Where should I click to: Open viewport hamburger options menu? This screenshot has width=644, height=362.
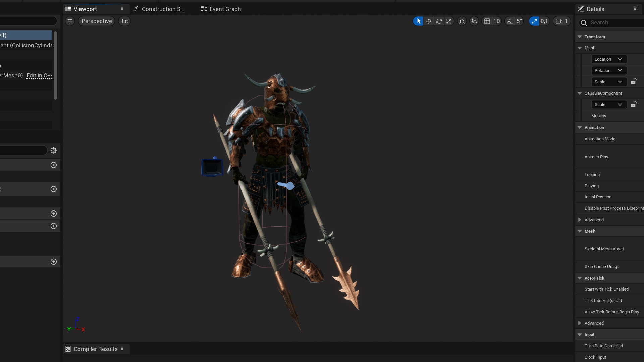70,21
